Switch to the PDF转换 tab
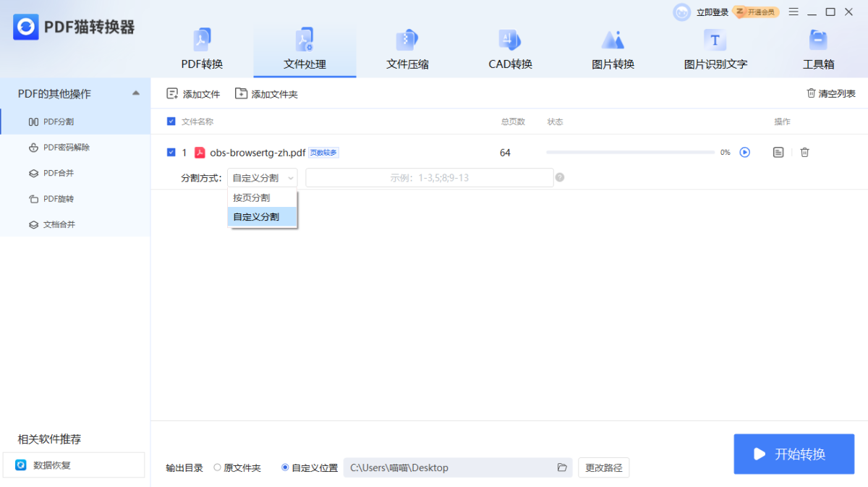 pos(202,51)
